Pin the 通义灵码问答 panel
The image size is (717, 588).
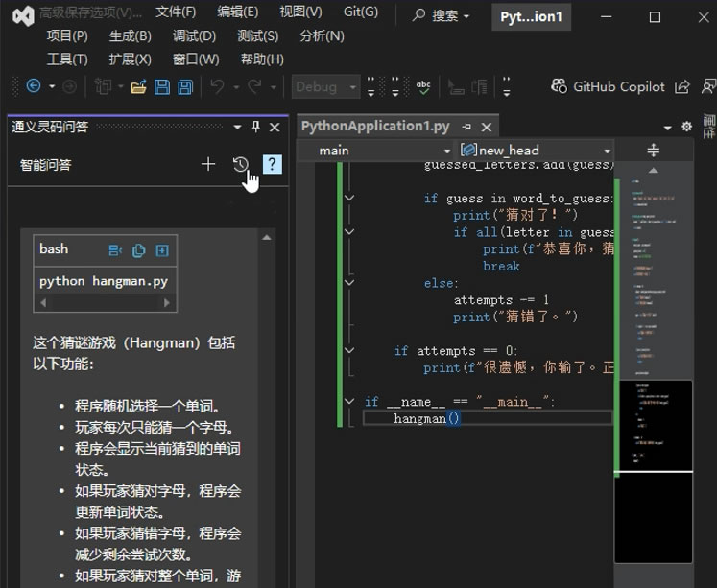(x=256, y=127)
